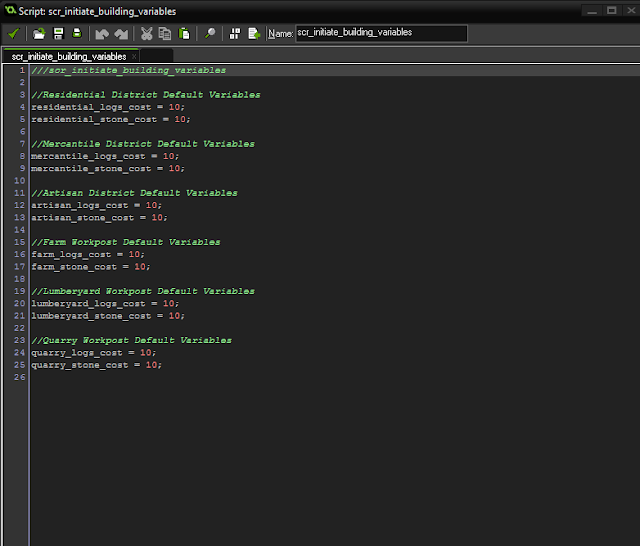Place cursor on quarry_stone_cost line

(x=97, y=365)
